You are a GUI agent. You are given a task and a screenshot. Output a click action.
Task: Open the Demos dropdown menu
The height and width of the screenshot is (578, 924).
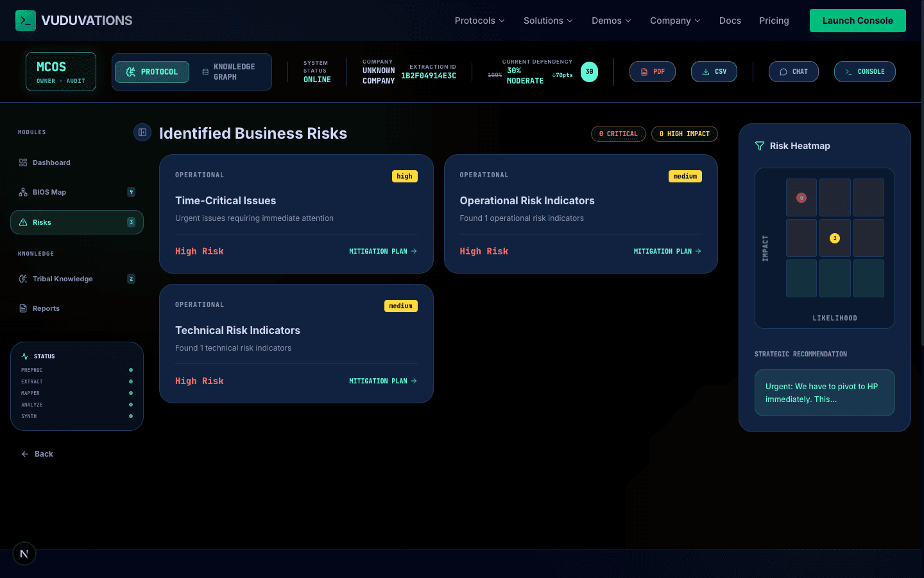click(x=612, y=21)
